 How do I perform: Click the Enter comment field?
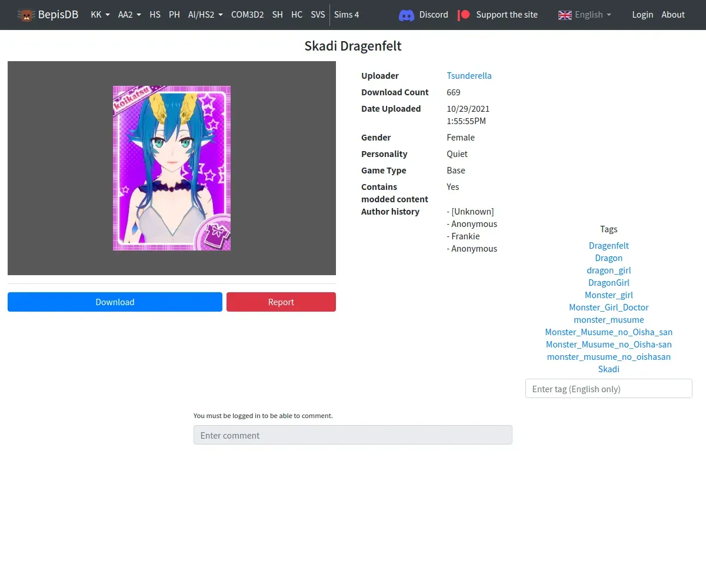point(353,435)
